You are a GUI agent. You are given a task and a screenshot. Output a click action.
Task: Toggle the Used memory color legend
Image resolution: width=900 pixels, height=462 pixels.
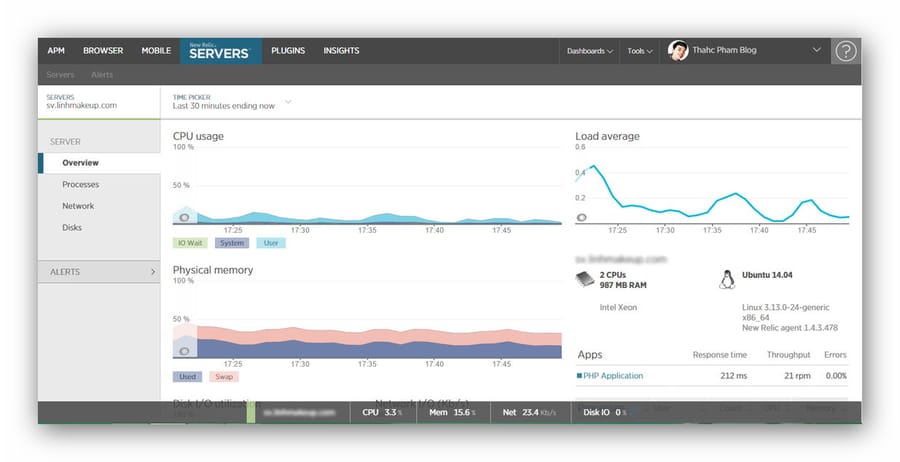[188, 376]
